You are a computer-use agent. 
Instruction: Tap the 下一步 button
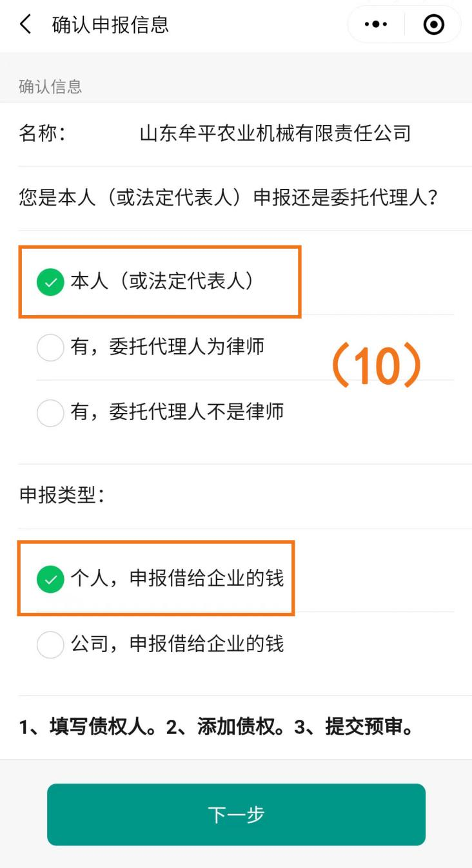(x=236, y=815)
